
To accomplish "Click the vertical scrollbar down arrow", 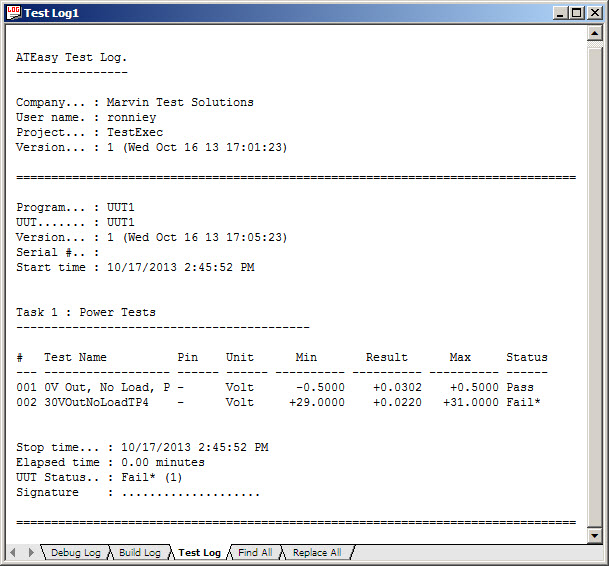I will (x=595, y=535).
